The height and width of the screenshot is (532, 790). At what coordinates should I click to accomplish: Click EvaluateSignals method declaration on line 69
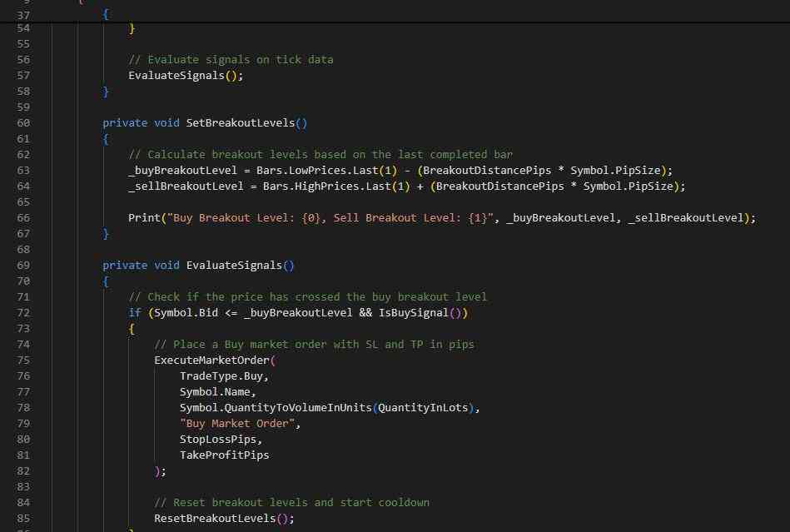click(x=233, y=266)
